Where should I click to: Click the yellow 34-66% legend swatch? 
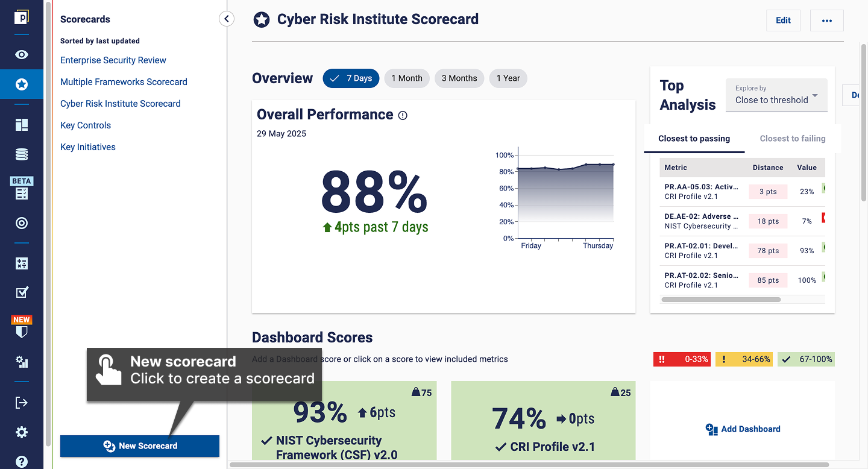tap(744, 359)
